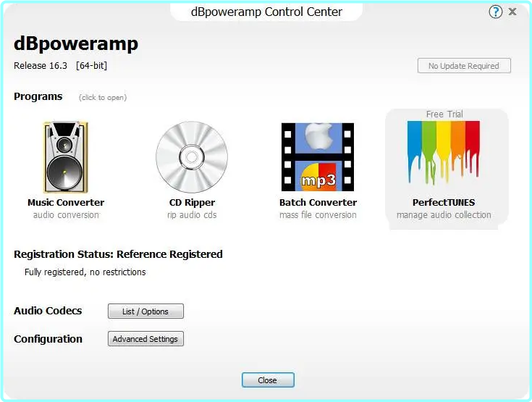Click the CD Ripper label
Screen dimensions: 532x402
click(x=192, y=203)
